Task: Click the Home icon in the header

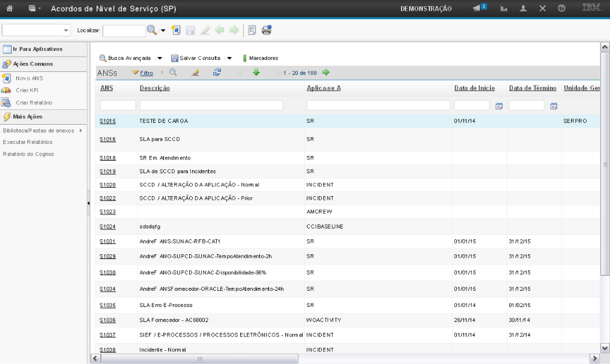Action: point(10,9)
